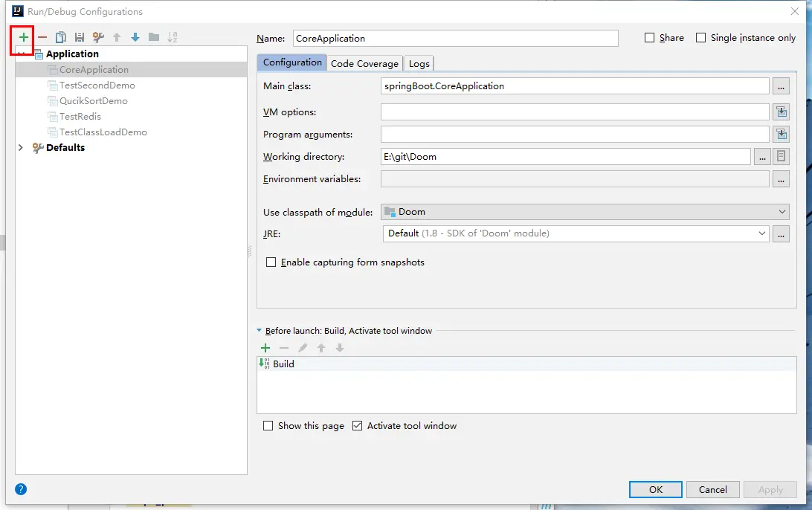Screen dimensions: 812x510
Task: Open Use classpath of module dropdown
Action: (x=584, y=212)
